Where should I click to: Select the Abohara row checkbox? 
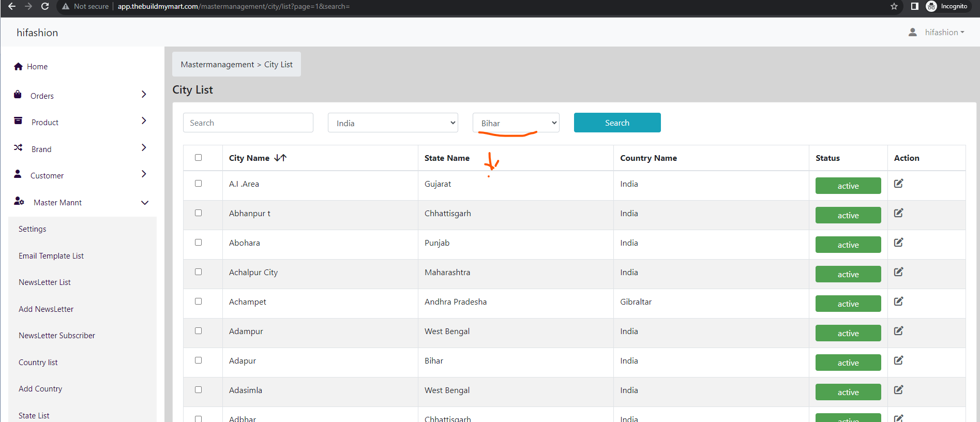coord(198,243)
